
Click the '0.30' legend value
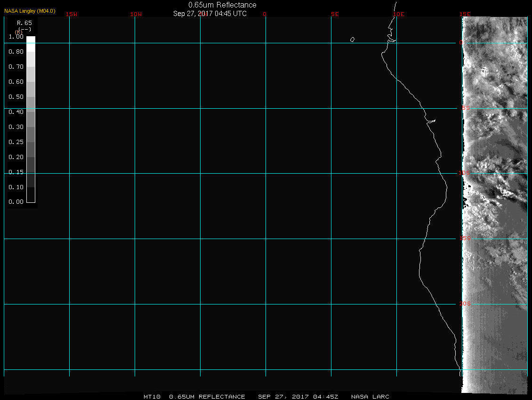point(16,127)
